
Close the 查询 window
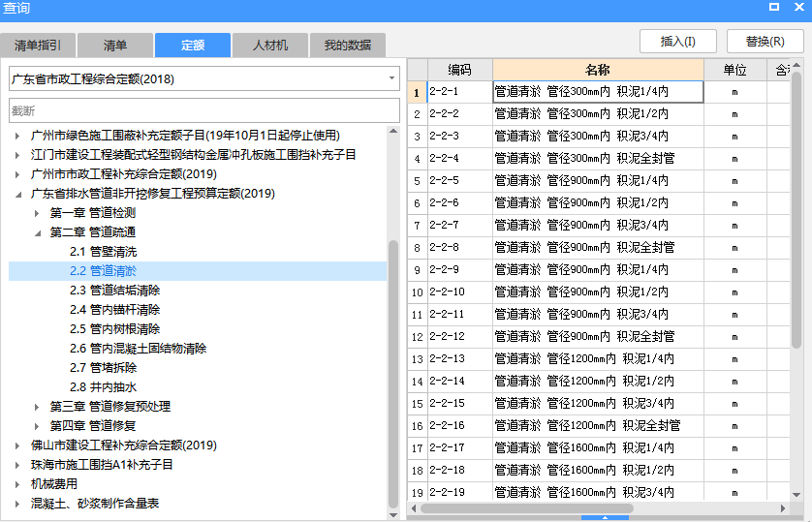pos(799,7)
